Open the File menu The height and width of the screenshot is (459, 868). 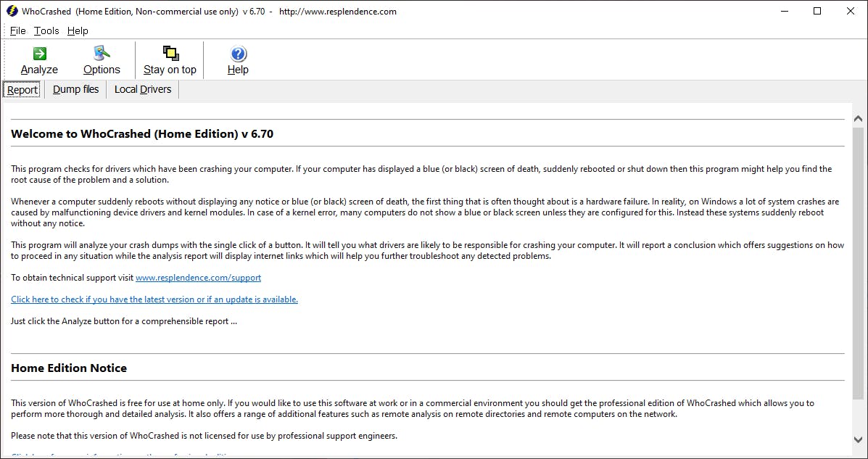pyautogui.click(x=17, y=30)
